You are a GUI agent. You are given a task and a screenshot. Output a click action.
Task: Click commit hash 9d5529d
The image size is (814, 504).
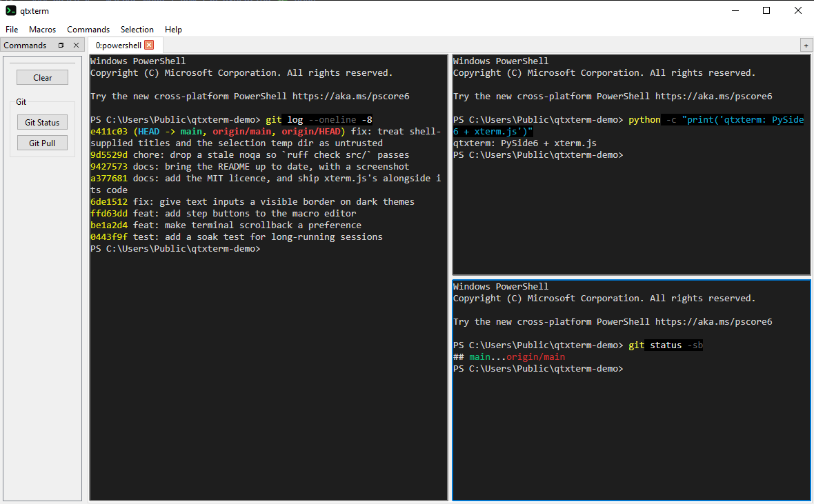109,154
